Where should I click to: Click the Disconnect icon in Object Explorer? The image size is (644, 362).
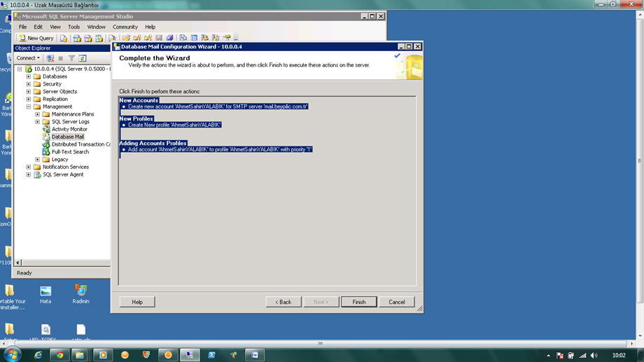pos(50,58)
